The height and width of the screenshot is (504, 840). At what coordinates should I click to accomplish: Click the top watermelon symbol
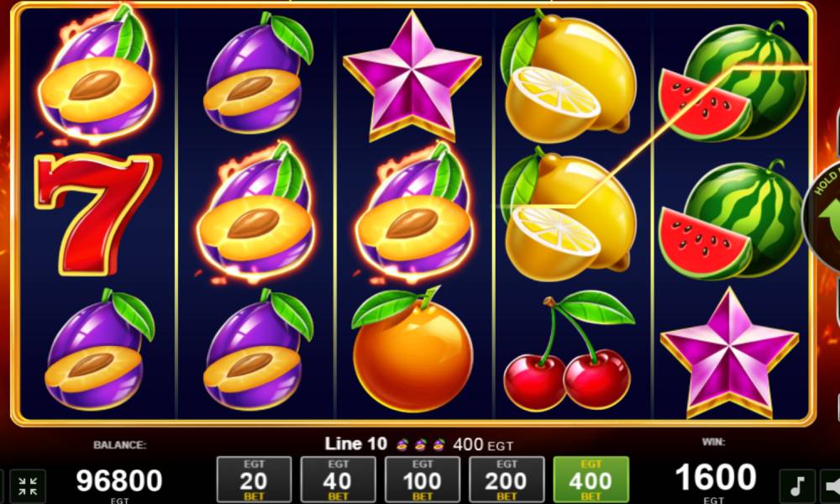732,81
